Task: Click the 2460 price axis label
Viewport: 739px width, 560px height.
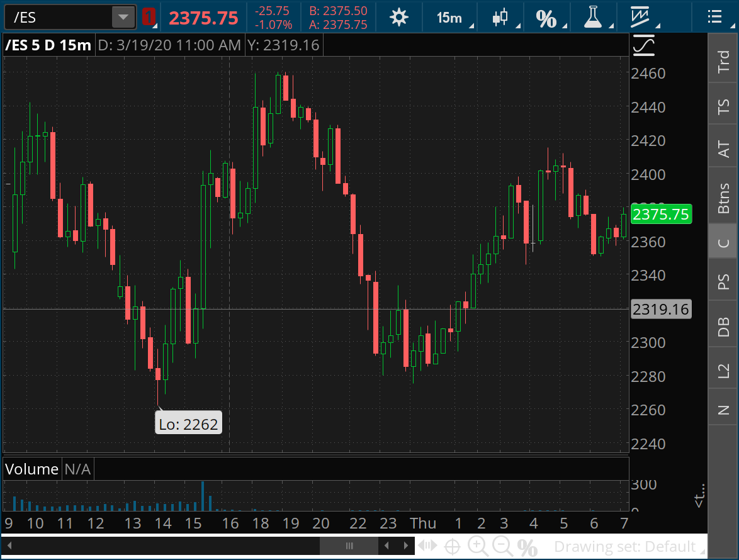Action: coord(648,74)
